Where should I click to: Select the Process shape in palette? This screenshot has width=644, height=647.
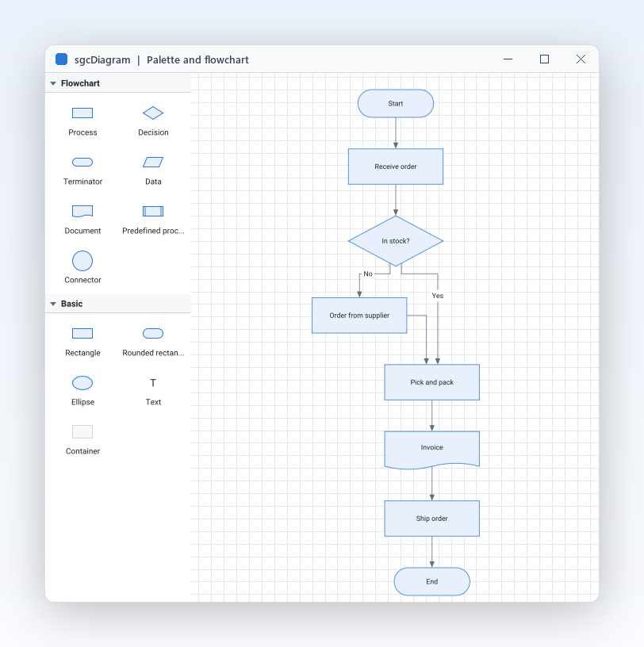tap(82, 113)
